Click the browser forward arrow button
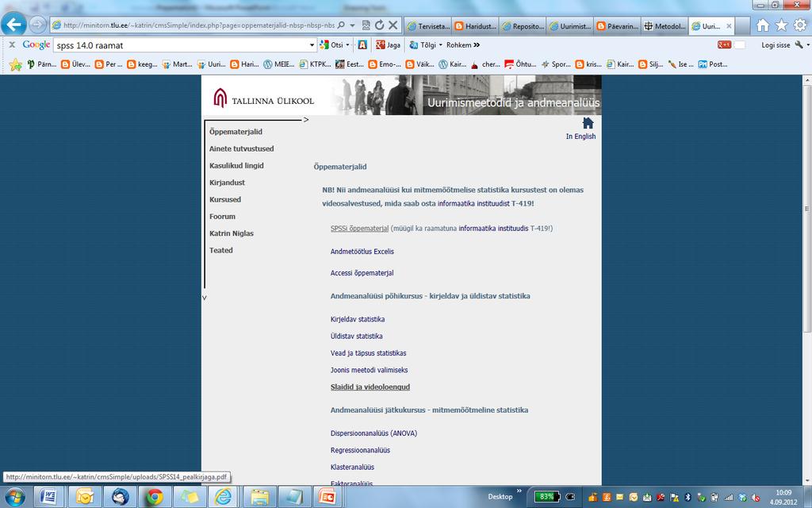The width and height of the screenshot is (812, 508). coord(38,25)
